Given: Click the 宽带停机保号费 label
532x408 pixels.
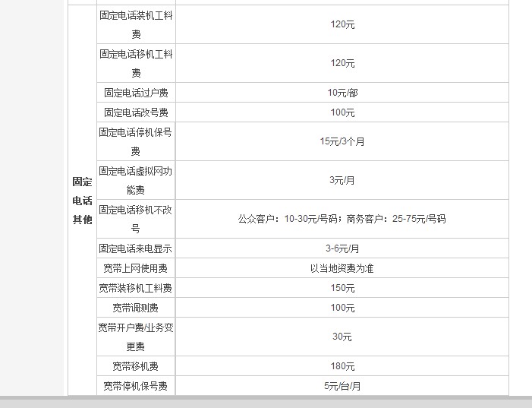Looking at the screenshot, I should (135, 385).
